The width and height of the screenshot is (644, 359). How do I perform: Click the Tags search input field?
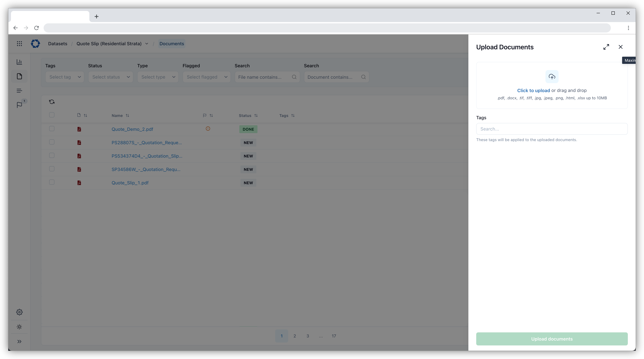point(552,129)
